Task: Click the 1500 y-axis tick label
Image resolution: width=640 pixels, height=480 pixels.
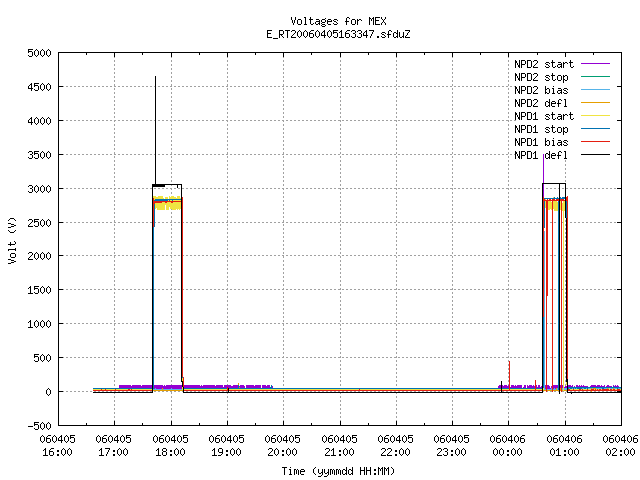Action: tap(39, 290)
